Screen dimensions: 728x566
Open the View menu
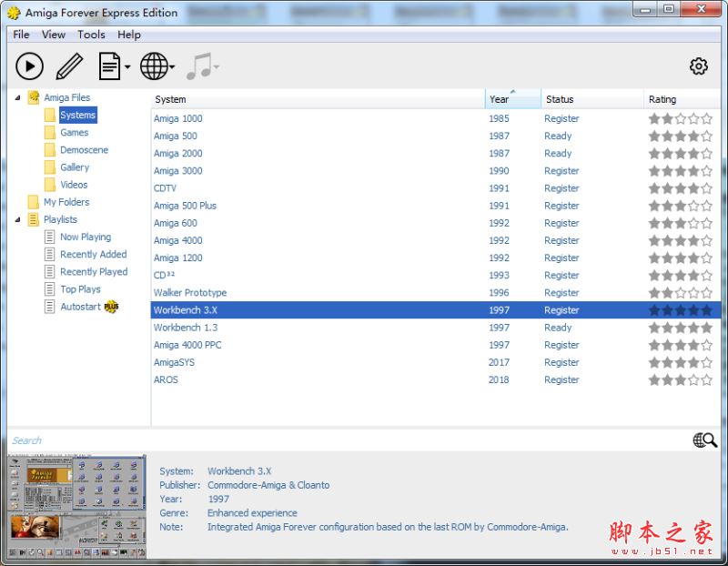click(54, 35)
